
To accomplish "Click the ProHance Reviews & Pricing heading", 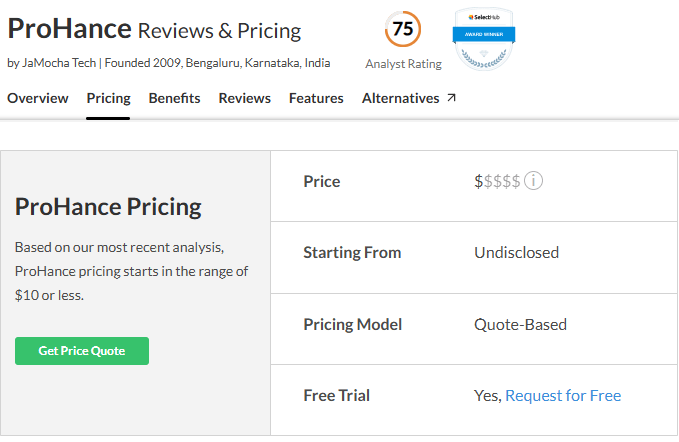I will point(154,29).
